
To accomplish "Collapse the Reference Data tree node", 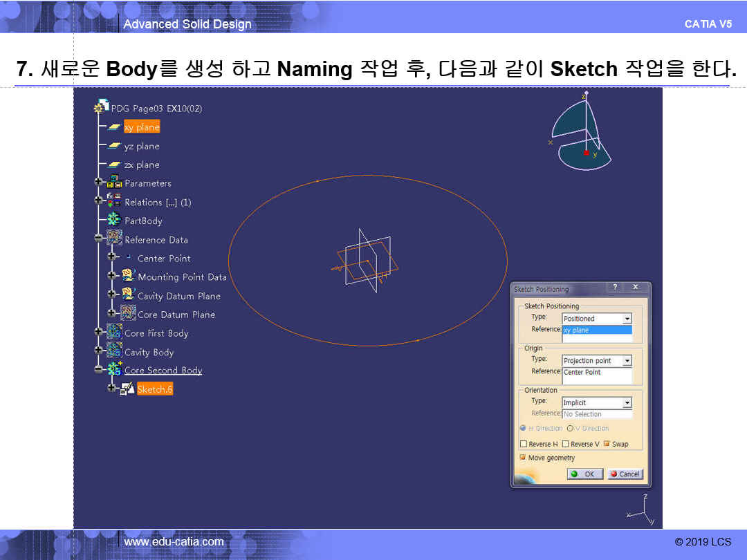I will tap(99, 239).
